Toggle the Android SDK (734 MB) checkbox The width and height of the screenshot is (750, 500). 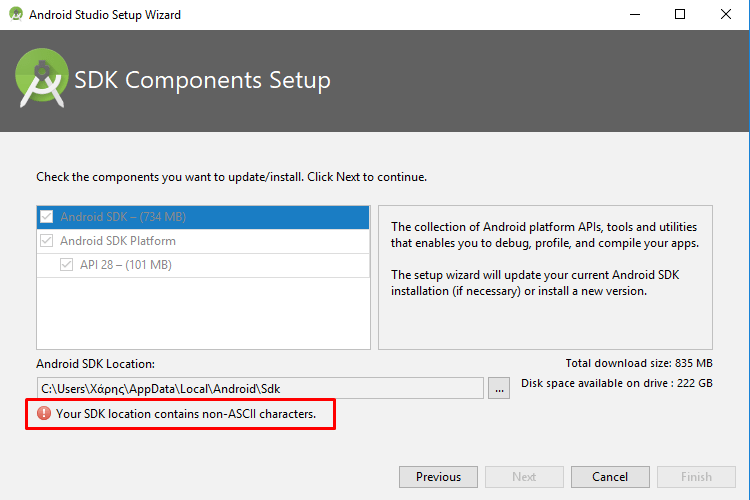[x=46, y=217]
